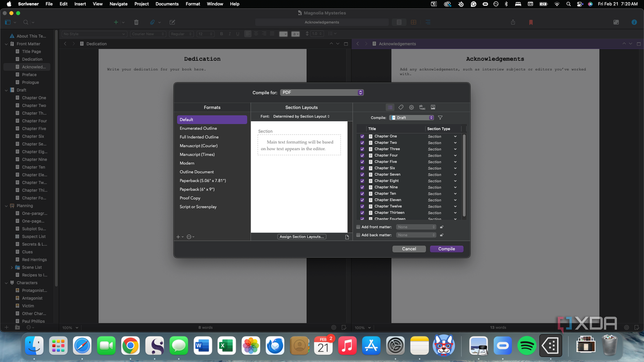This screenshot has width=644, height=362.
Task: Click the text color swatch in format bar
Action: [283, 34]
